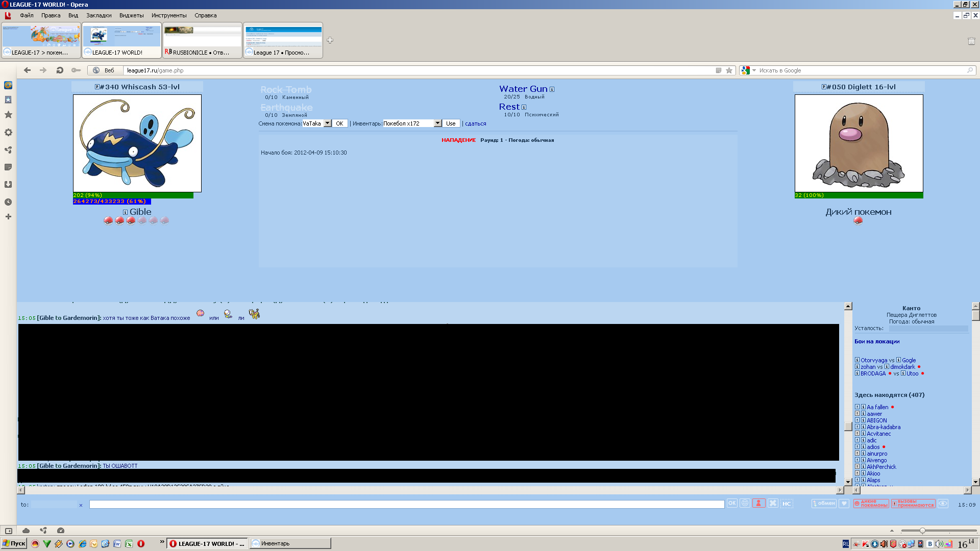Launch Internet Explorer from quick launch
980x551 pixels.
click(x=82, y=544)
